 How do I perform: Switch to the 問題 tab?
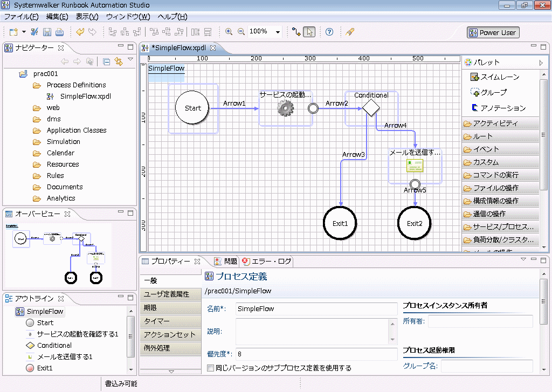226,262
